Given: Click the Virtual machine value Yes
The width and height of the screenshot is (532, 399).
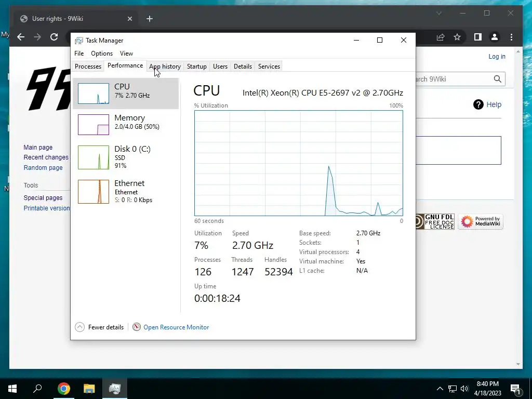Looking at the screenshot, I should pos(361,261).
